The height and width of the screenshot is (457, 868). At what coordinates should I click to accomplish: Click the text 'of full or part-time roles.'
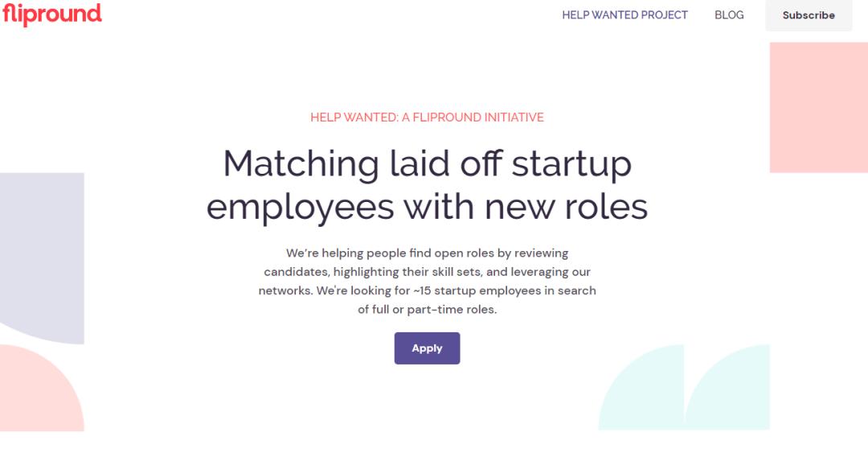click(x=427, y=310)
